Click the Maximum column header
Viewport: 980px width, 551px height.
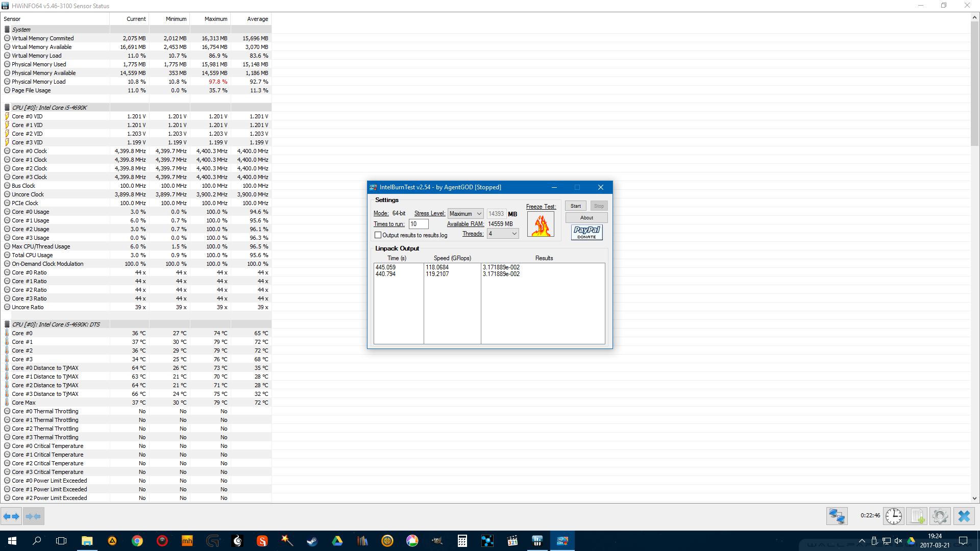[210, 19]
